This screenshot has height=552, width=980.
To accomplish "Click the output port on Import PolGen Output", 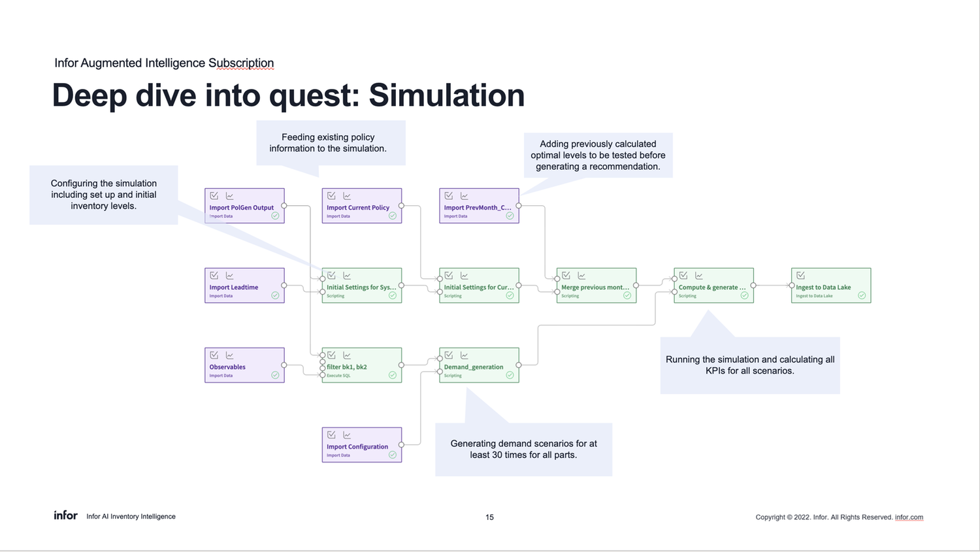I will click(284, 207).
